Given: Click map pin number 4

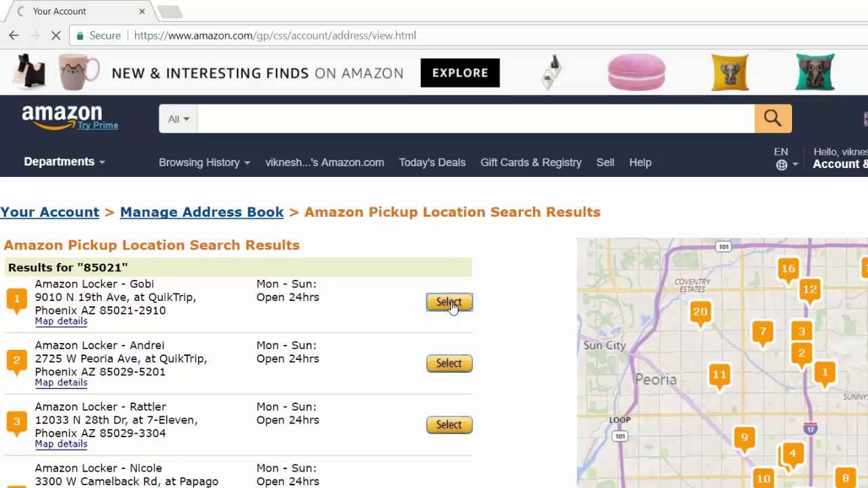Looking at the screenshot, I should pos(792,454).
